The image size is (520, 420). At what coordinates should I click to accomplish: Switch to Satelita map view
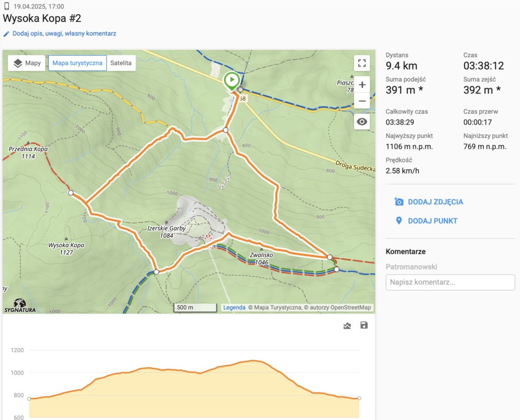pos(121,63)
